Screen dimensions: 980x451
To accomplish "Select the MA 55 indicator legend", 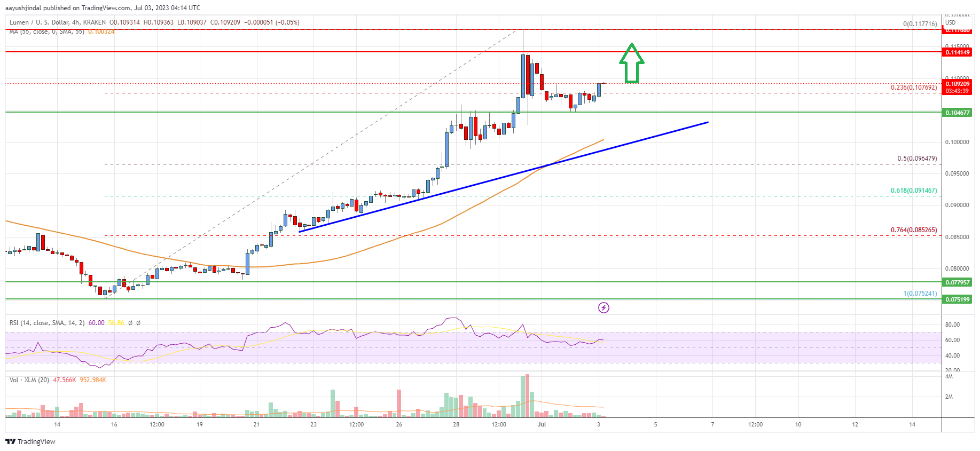I will point(47,31).
